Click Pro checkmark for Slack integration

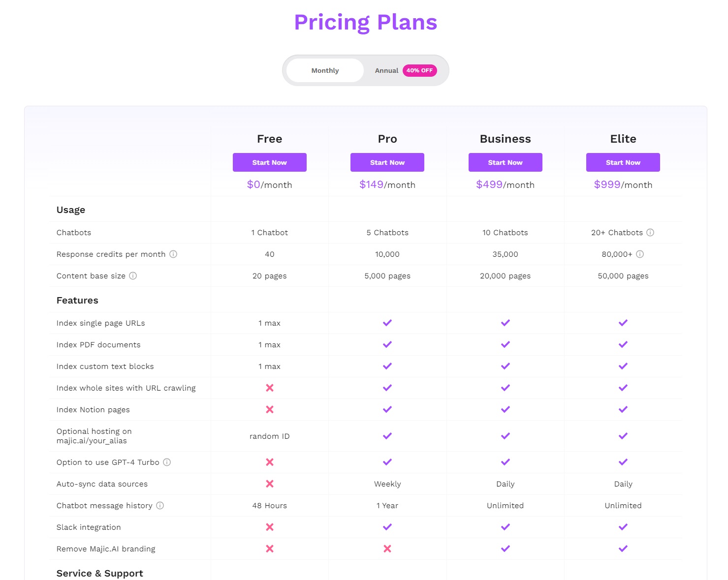387,527
